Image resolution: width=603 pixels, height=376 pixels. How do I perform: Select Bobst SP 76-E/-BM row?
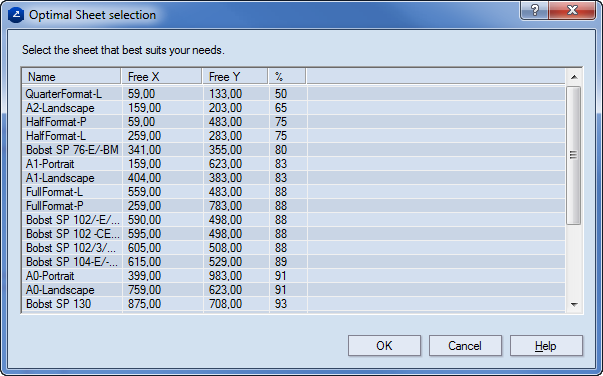(x=294, y=150)
